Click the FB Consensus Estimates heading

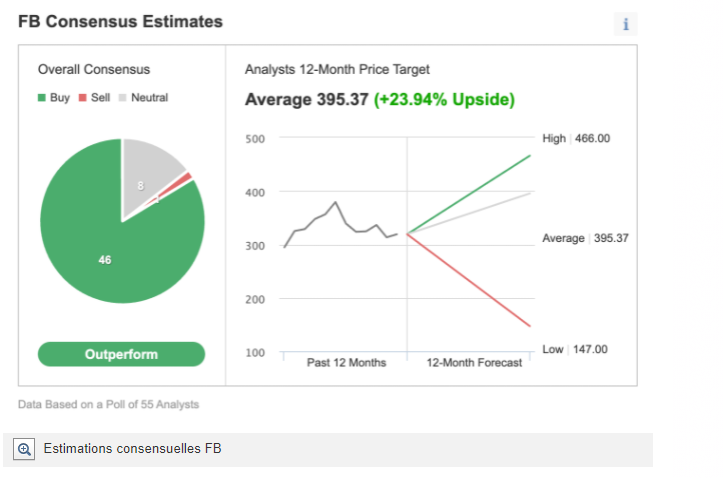point(120,21)
